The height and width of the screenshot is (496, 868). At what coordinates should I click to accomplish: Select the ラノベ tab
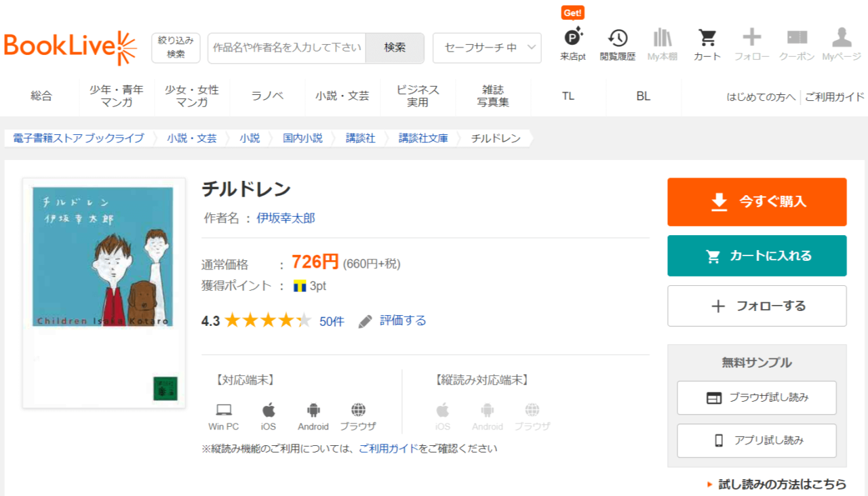tap(267, 96)
